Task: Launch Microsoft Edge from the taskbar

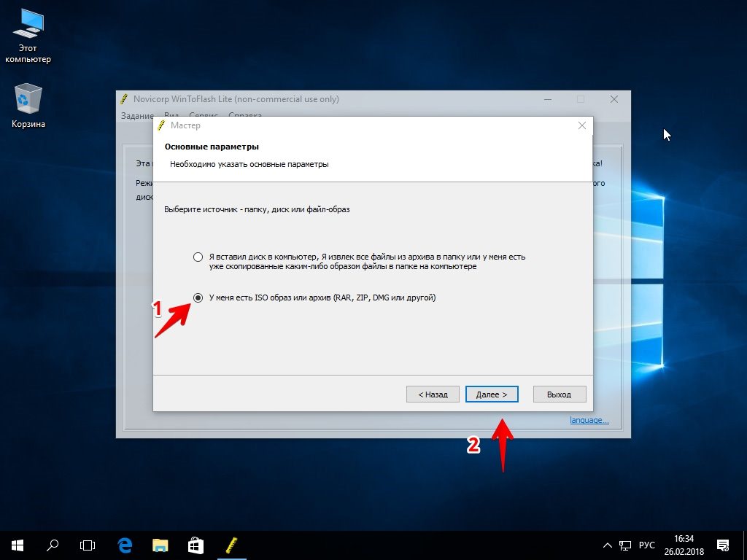Action: pyautogui.click(x=125, y=545)
